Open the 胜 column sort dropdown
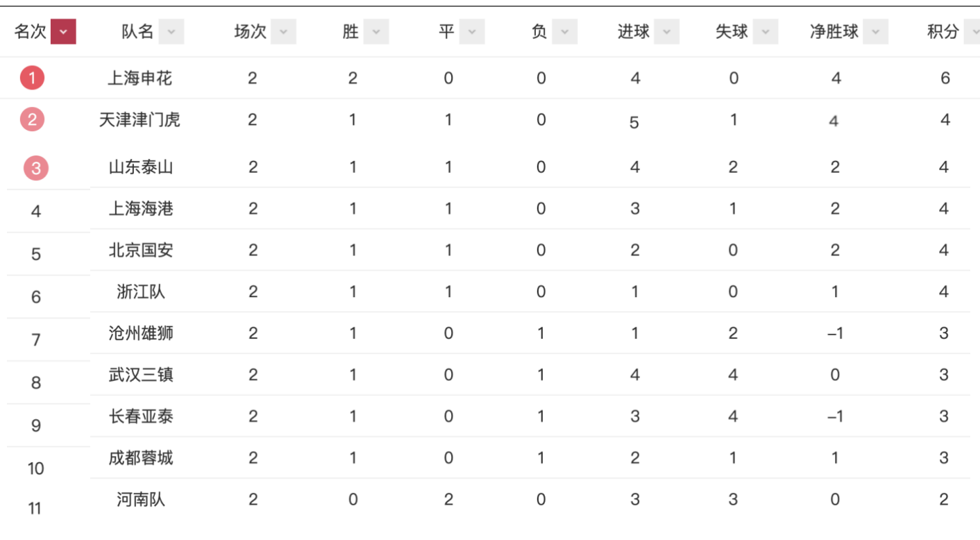 375,31
